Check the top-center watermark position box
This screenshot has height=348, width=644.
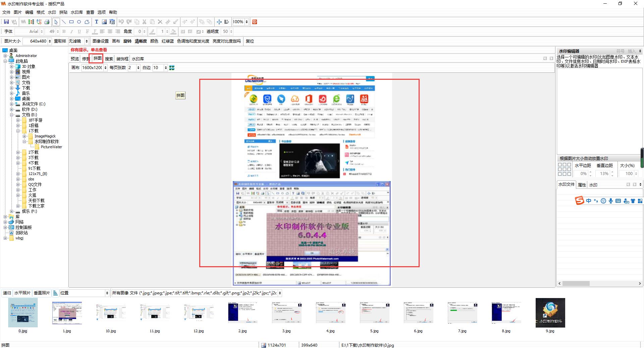coord(565,165)
